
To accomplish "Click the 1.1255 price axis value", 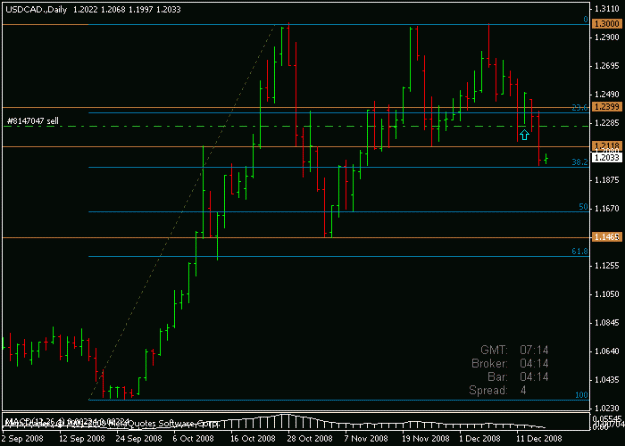I will coord(607,265).
